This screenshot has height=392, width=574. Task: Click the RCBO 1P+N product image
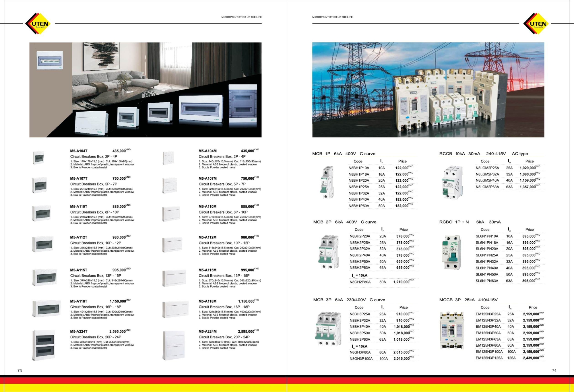(452, 252)
